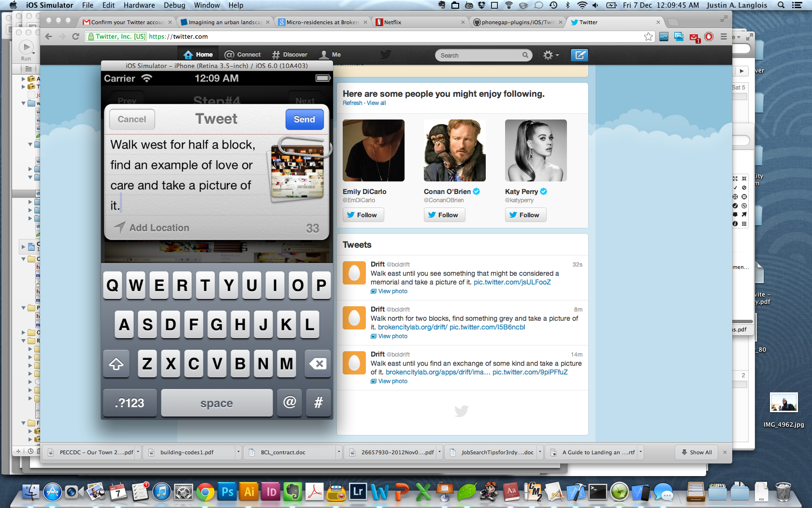The image size is (812, 508).
Task: Open dropdown for PECCDC Our Town pdf download
Action: click(138, 452)
